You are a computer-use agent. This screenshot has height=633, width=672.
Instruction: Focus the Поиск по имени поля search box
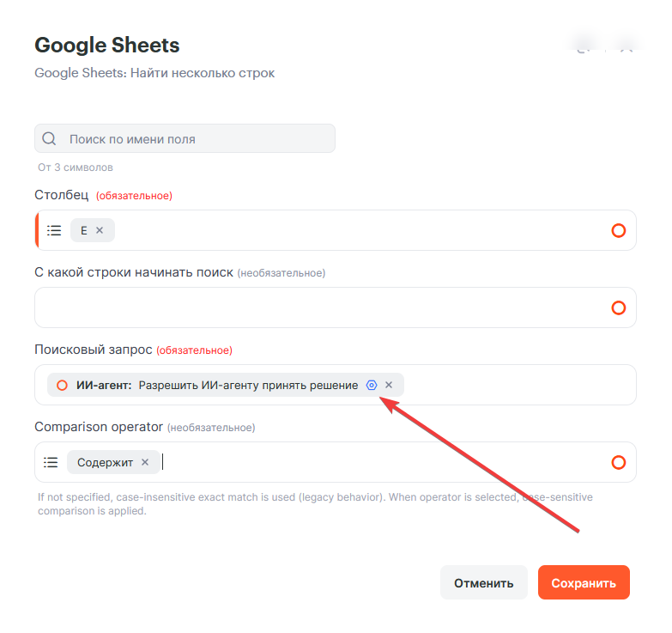point(185,138)
